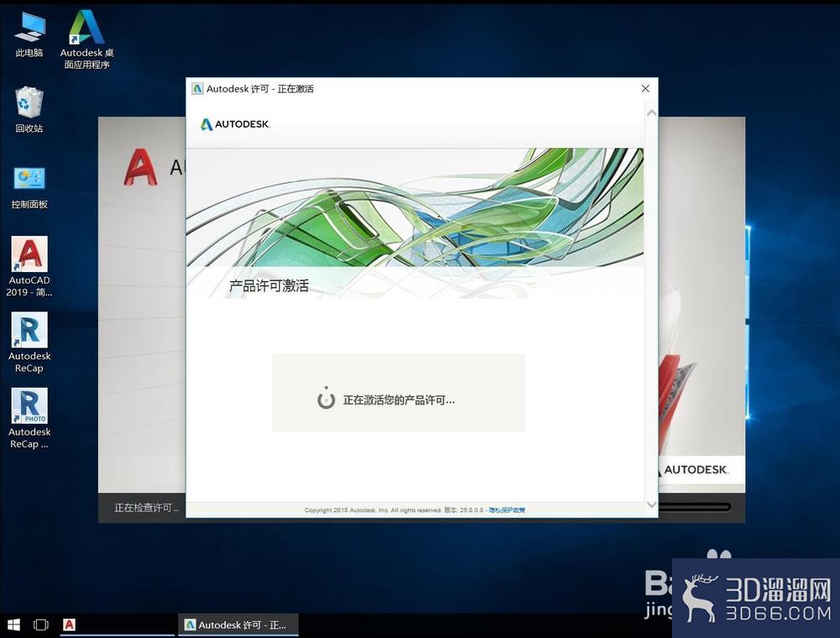The width and height of the screenshot is (840, 638).
Task: Click the 产品许可激活 heading text
Action: (x=269, y=285)
